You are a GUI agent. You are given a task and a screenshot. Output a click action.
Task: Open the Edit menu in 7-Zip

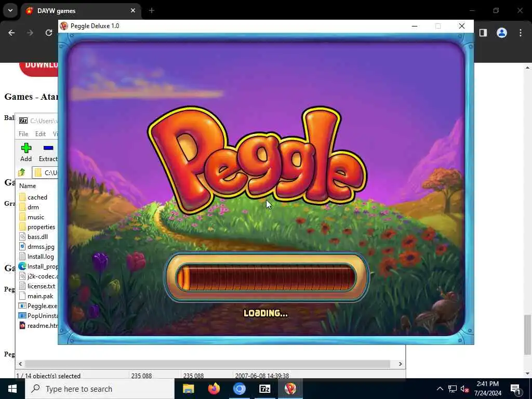[x=41, y=134]
